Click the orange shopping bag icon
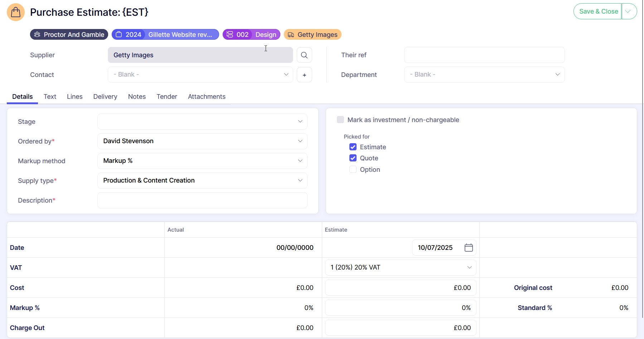The width and height of the screenshot is (644, 339). point(16,12)
